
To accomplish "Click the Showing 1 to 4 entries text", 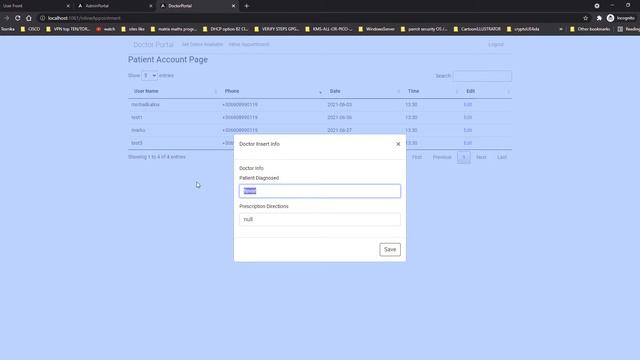I will (x=157, y=157).
